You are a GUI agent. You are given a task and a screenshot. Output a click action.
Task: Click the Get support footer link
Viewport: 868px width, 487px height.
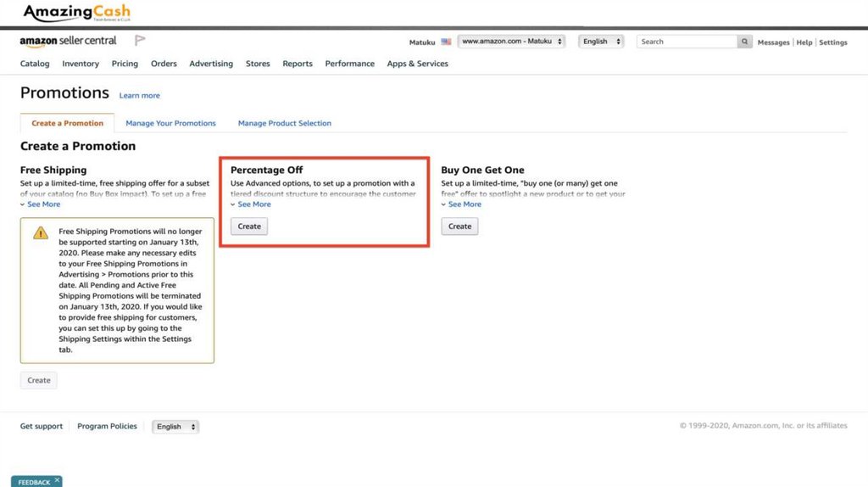pos(42,426)
